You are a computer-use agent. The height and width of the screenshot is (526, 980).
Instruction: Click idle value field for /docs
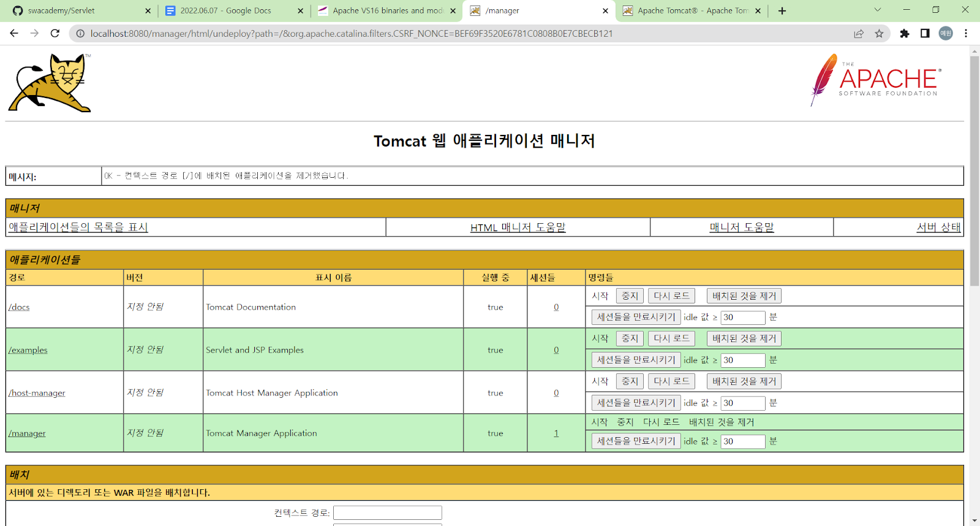[x=743, y=318]
